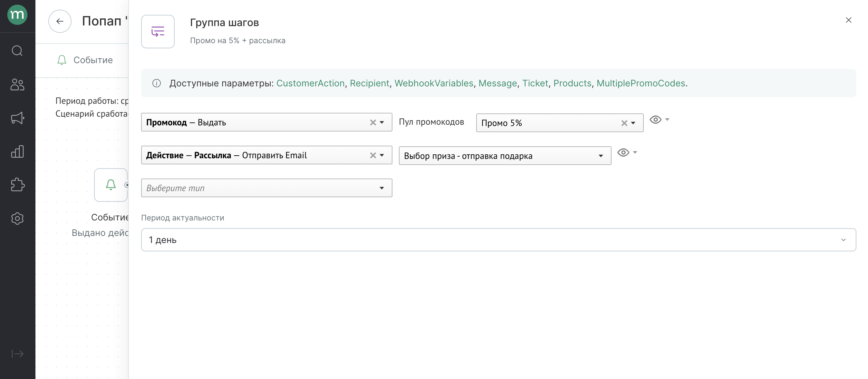
Task: Click the Период актуальности label
Action: pyautogui.click(x=183, y=218)
